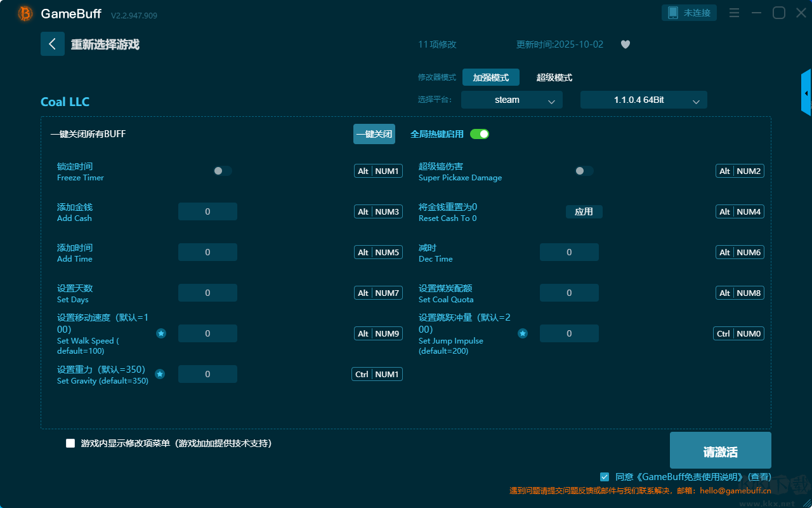Click the V2.2.947.909 version text

click(x=134, y=15)
